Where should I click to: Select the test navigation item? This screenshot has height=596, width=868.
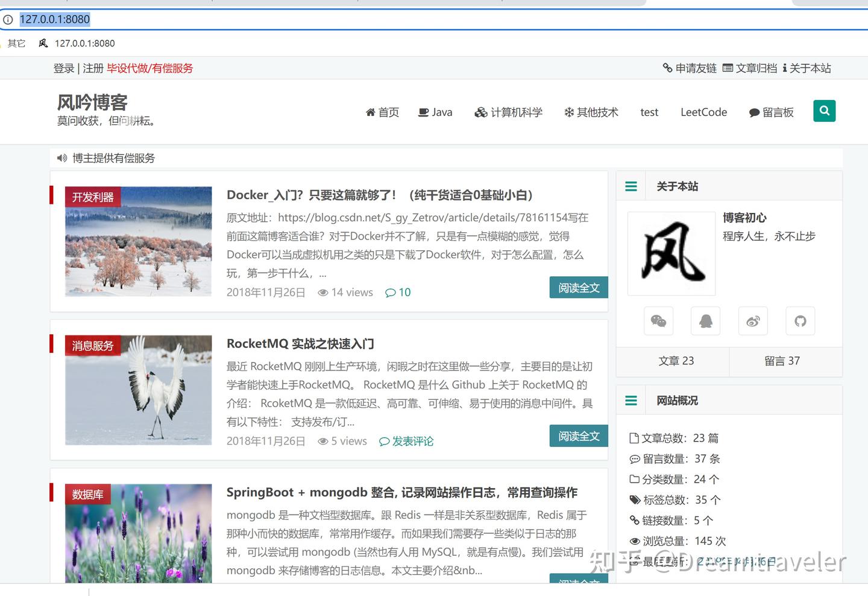click(x=649, y=112)
